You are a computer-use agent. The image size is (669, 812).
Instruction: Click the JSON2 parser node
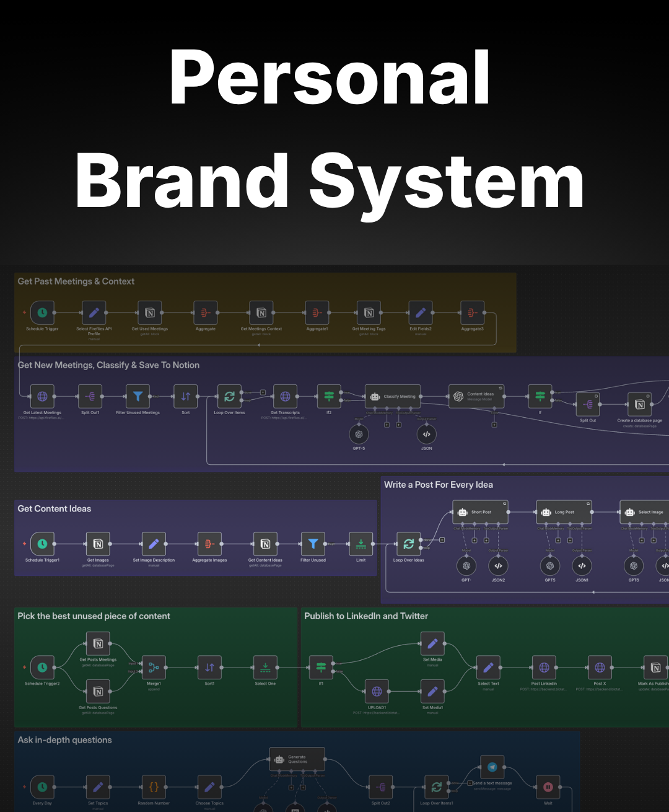[x=498, y=565]
